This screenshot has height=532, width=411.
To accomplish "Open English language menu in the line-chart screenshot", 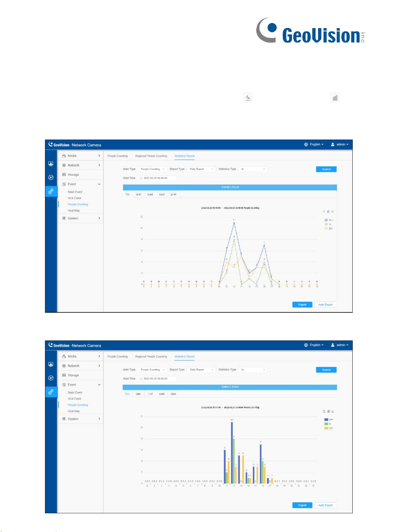I will click(314, 144).
